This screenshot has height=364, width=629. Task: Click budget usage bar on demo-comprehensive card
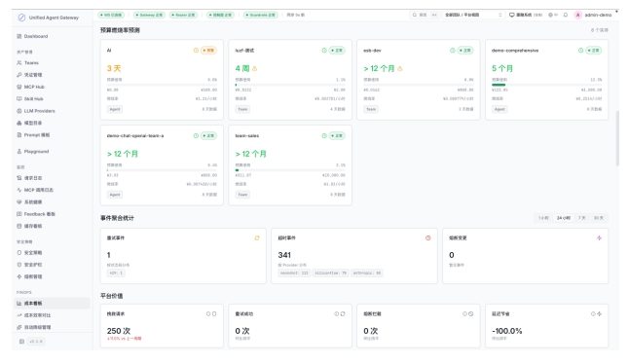pos(547,85)
